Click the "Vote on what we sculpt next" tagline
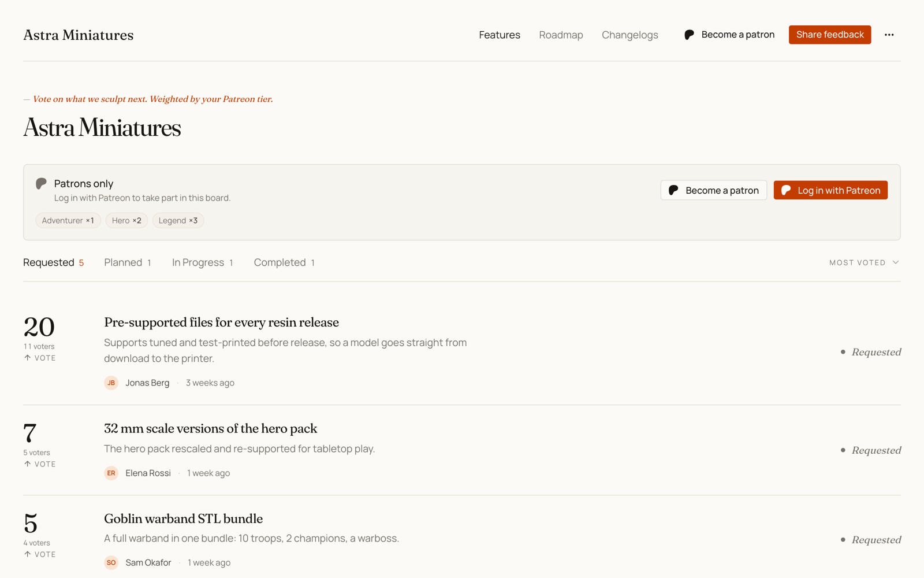 [x=153, y=99]
